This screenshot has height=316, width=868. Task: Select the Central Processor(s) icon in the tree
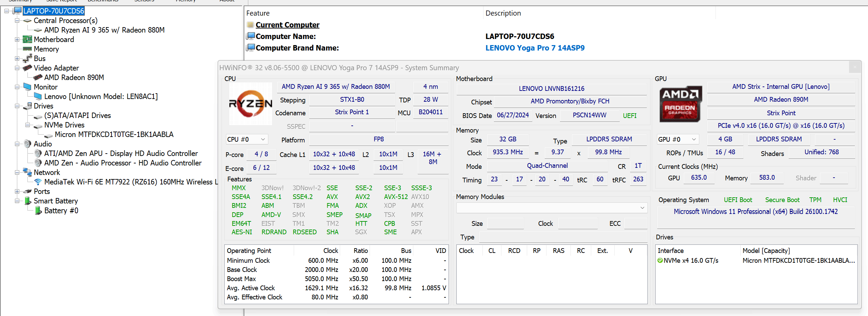click(27, 20)
